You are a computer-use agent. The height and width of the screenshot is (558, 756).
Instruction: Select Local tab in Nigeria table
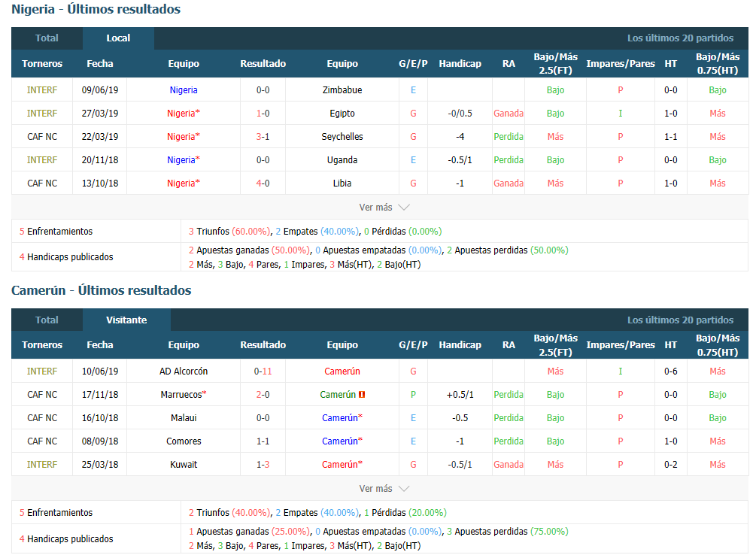click(118, 38)
